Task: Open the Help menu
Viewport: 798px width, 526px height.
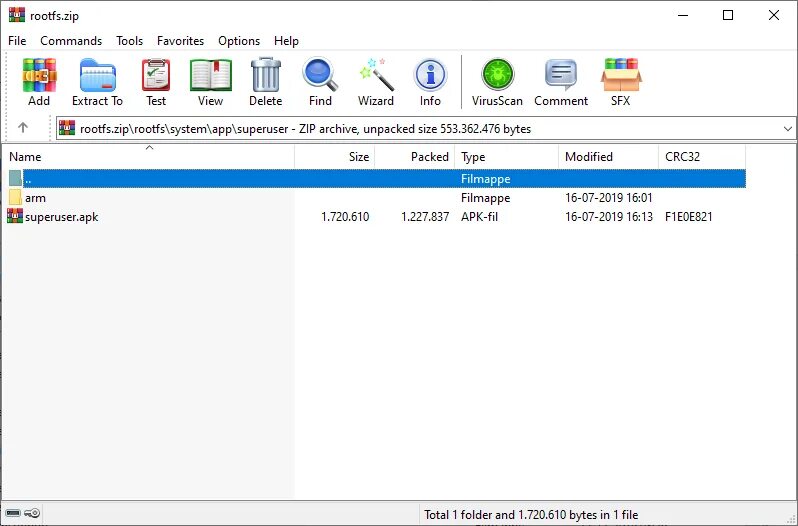Action: (286, 41)
